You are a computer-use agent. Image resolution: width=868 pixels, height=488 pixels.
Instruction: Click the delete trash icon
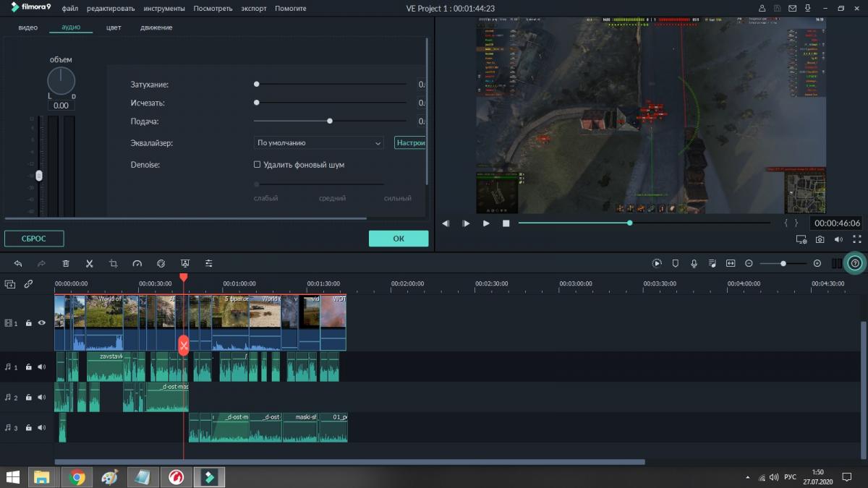tap(66, 264)
